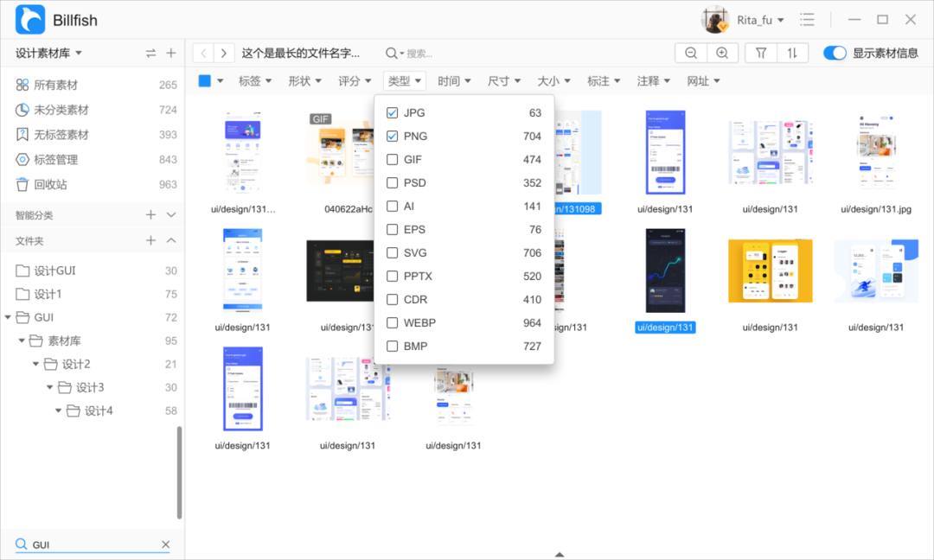The image size is (934, 560).
Task: Open the 大小 filter dropdown
Action: pyautogui.click(x=554, y=81)
